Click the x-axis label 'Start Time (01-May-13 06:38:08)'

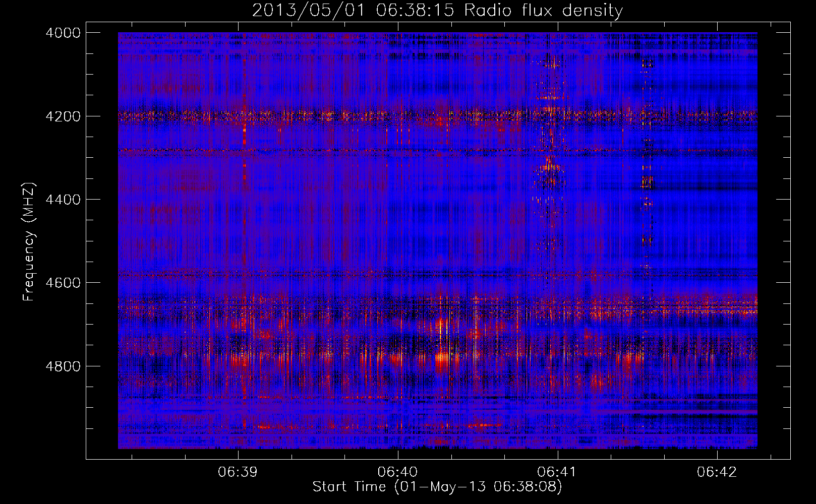tap(437, 487)
